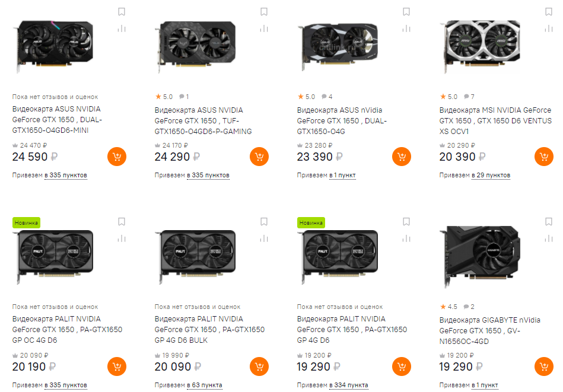Open the Gigabyte GV-N1656OC-4GD product title
The width and height of the screenshot is (563, 392).
pyautogui.click(x=489, y=330)
